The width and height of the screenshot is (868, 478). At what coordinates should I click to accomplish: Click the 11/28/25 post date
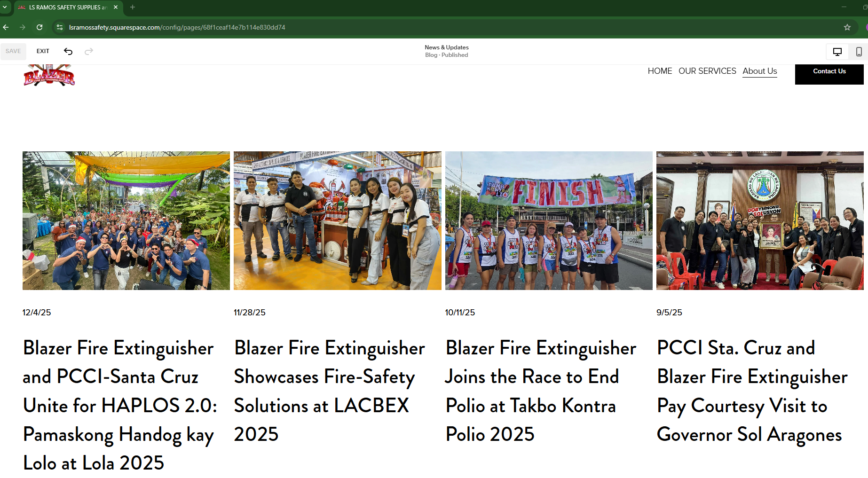250,313
